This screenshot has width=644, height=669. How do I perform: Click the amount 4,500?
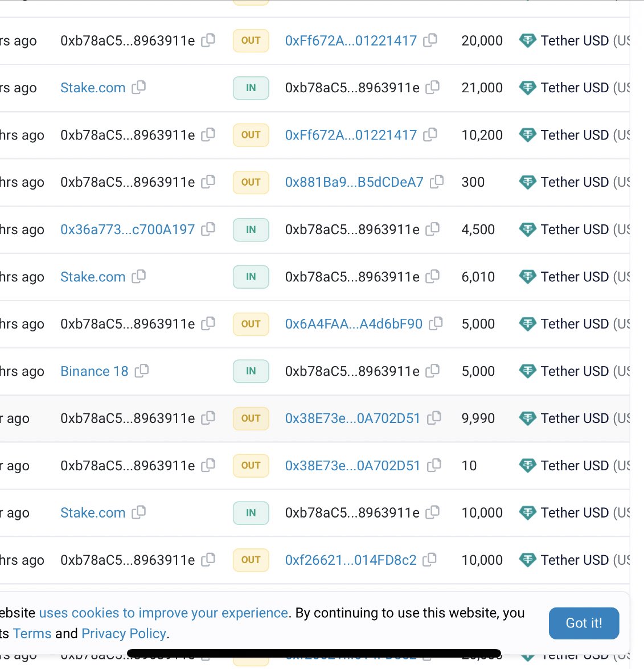point(478,229)
